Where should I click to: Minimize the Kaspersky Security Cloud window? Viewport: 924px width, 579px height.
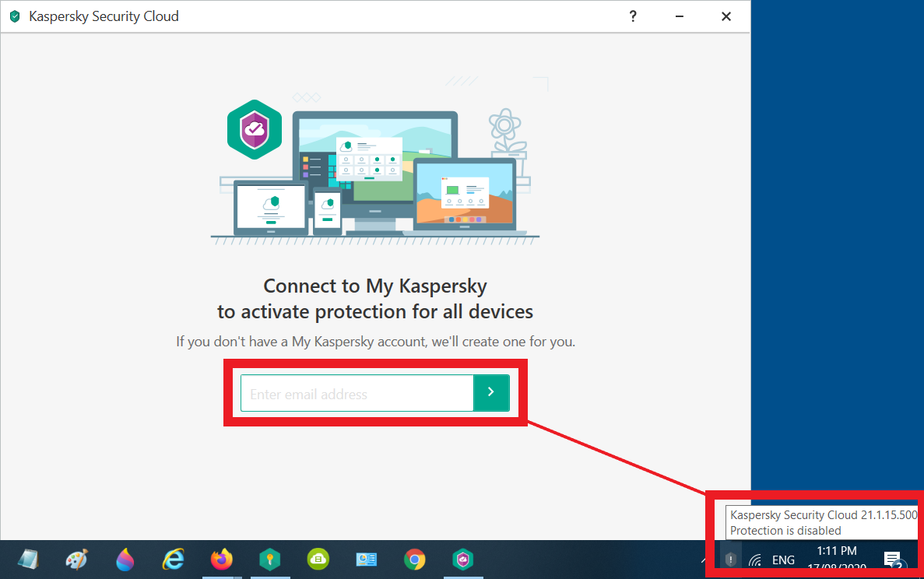680,16
